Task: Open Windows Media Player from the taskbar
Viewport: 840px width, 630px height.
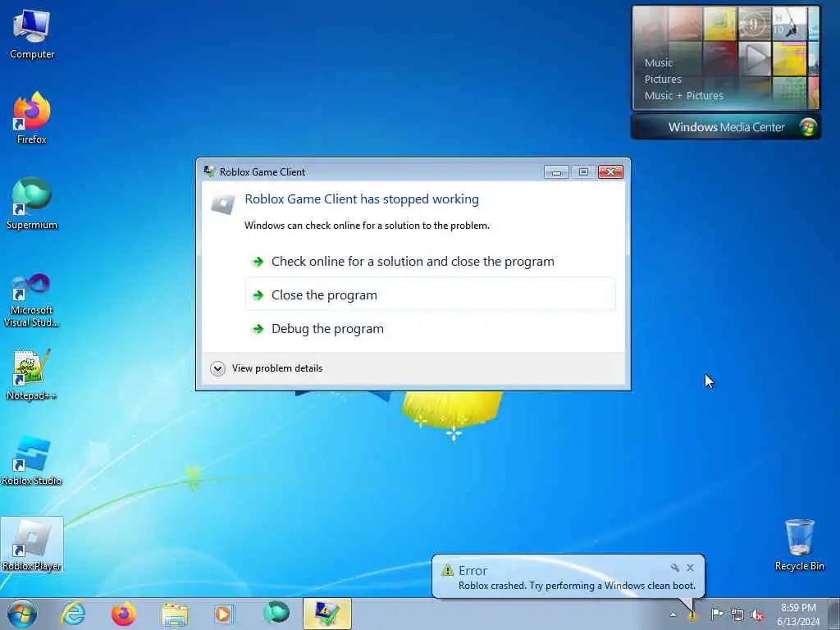Action: 225,614
